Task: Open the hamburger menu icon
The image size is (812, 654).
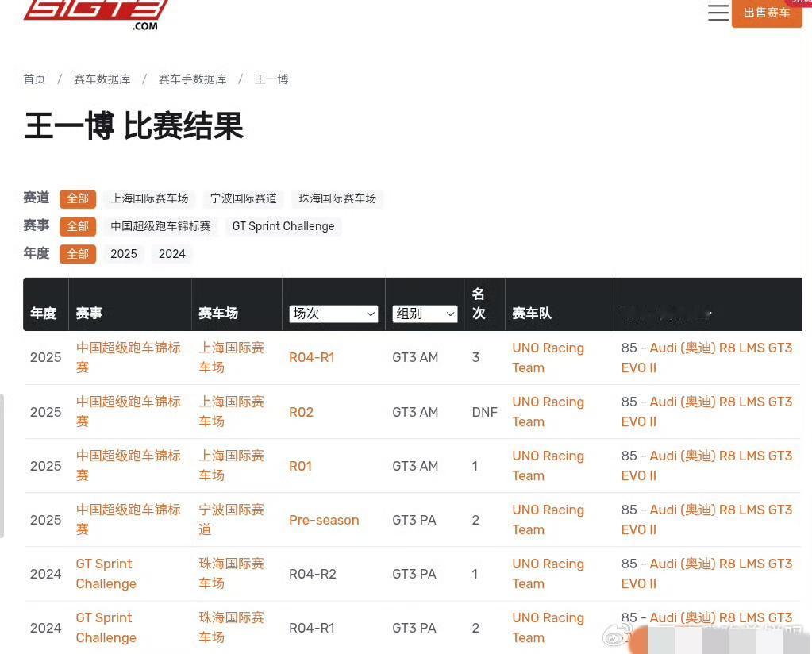Action: point(718,13)
